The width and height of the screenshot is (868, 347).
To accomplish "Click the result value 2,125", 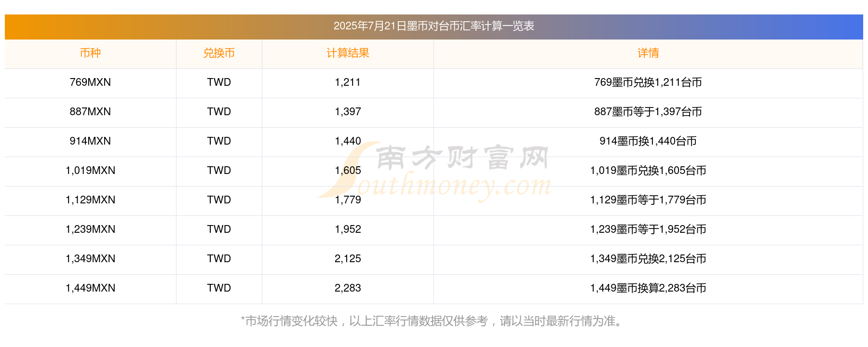I will (x=348, y=259).
